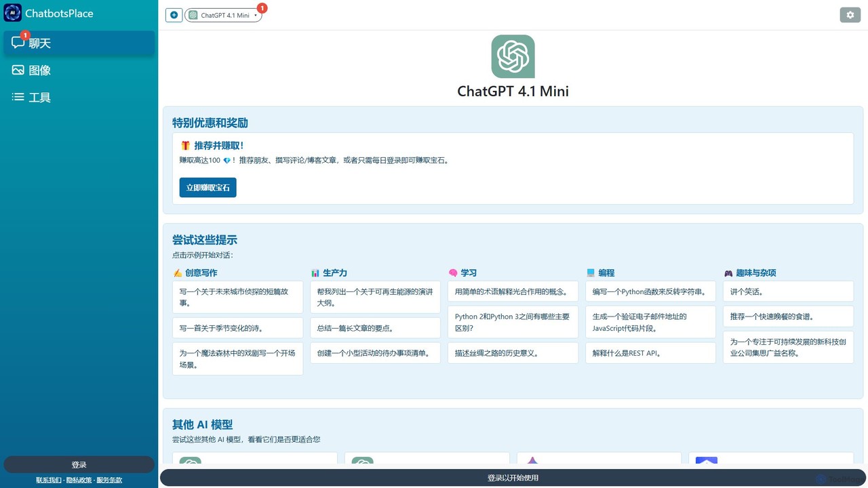Click the chart icon next to 生产力
This screenshot has width=868, height=488.
315,273
